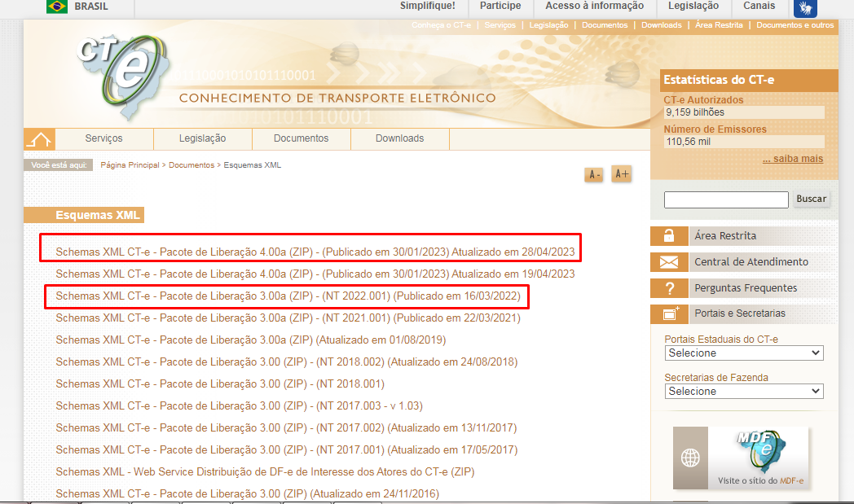This screenshot has width=854, height=504.
Task: Click Serviços link in orange header strip
Action: (x=500, y=25)
